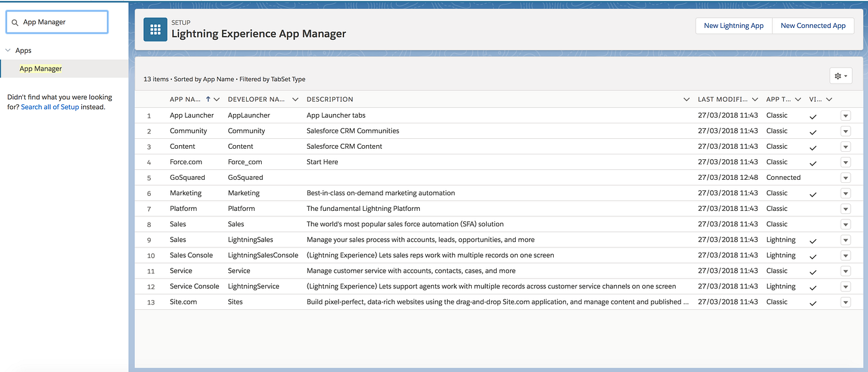Click the Setup waffle grid icon

pos(155,29)
